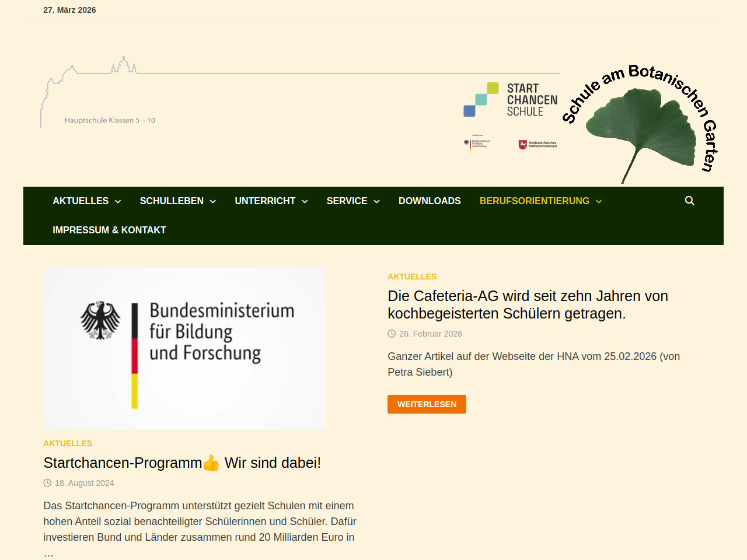Screen dimensions: 747x560
Task: Open the search magnifier icon
Action: point(689,201)
